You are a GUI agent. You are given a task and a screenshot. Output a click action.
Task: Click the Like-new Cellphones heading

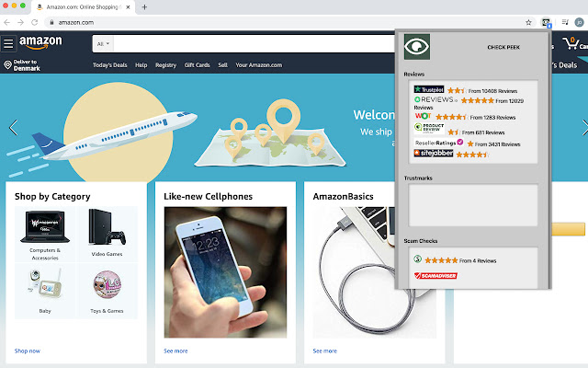(x=209, y=196)
